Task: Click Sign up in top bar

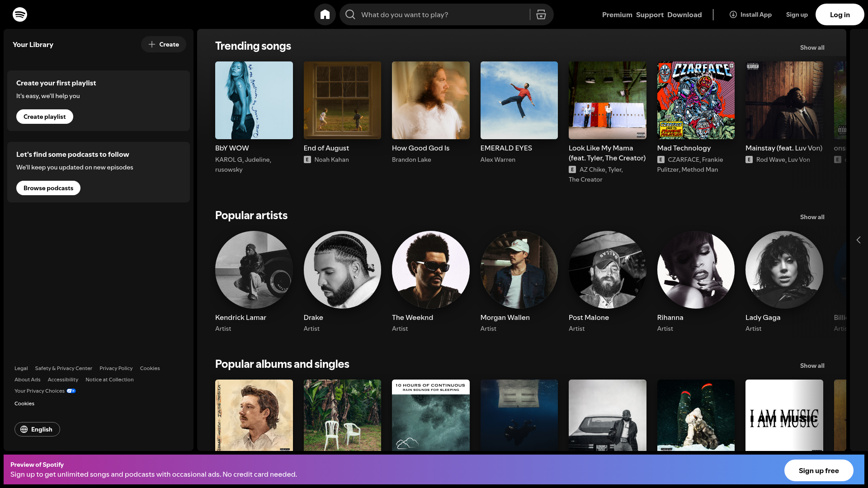Action: pos(797,14)
